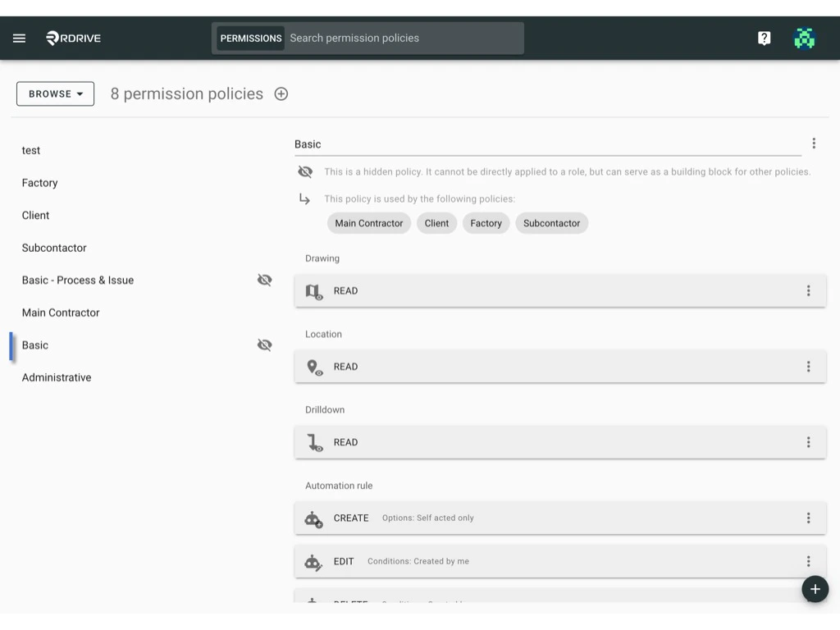Open the help icon in the top bar
The height and width of the screenshot is (630, 840).
764,38
